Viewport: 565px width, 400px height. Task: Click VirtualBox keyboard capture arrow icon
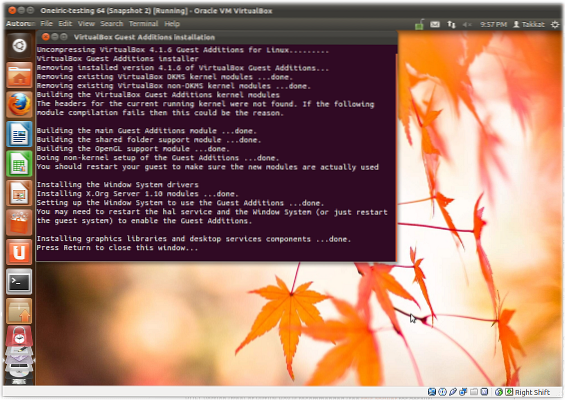pos(509,392)
